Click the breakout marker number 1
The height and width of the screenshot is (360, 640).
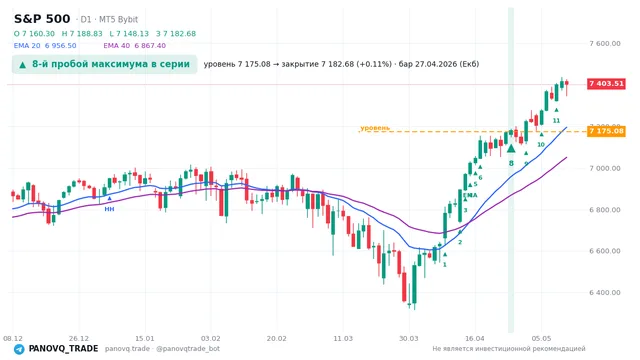tap(445, 264)
